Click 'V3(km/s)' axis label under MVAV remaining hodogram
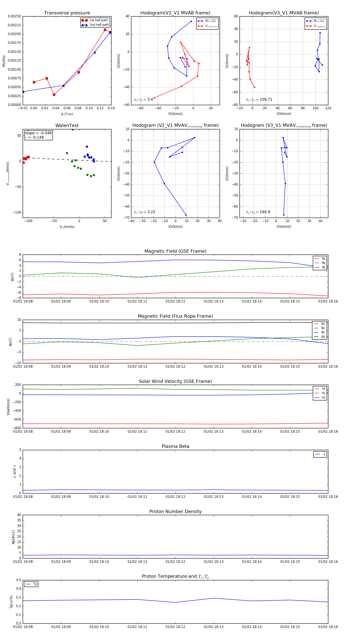Viewport: 351px width, 644px height. click(x=284, y=227)
